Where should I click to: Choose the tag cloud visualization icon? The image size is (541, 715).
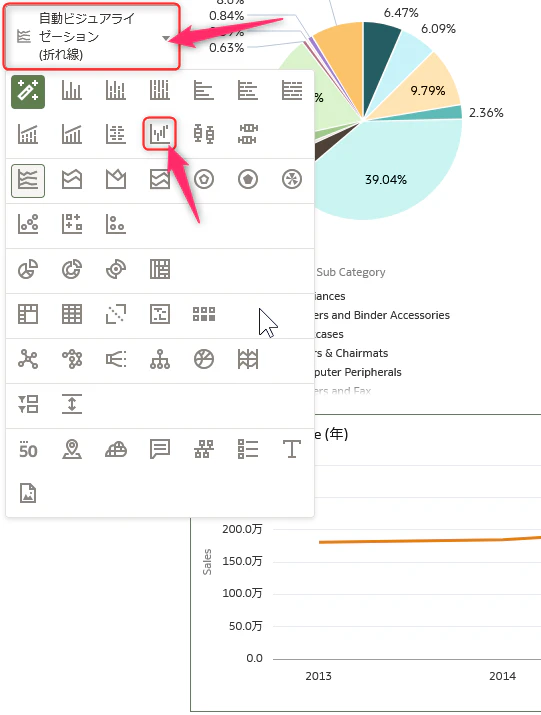pyautogui.click(x=116, y=450)
